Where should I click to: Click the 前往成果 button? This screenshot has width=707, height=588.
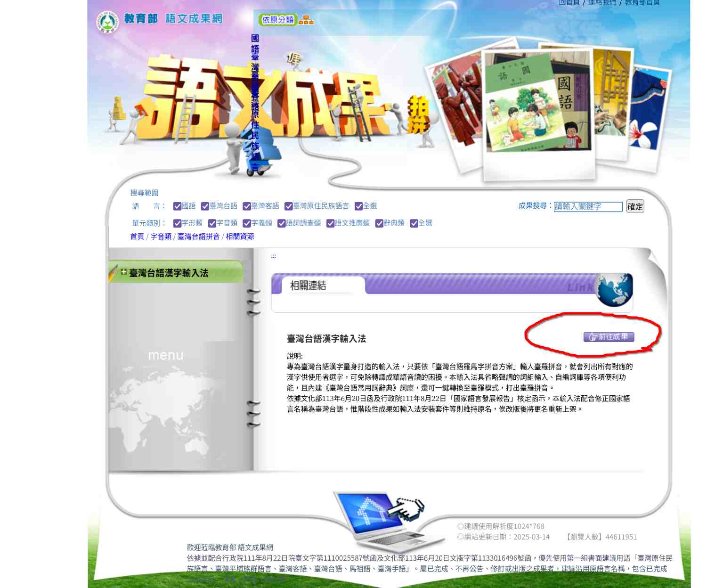[x=609, y=337]
